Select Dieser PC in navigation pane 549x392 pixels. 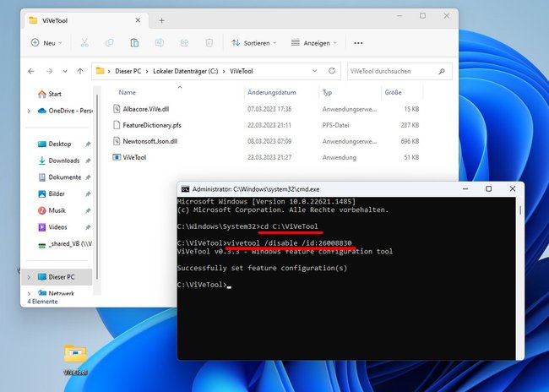click(57, 277)
